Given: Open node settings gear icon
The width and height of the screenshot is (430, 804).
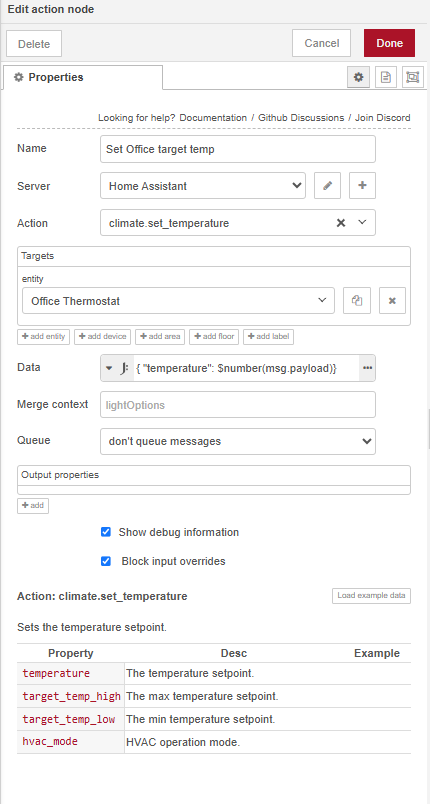Looking at the screenshot, I should pyautogui.click(x=359, y=77).
